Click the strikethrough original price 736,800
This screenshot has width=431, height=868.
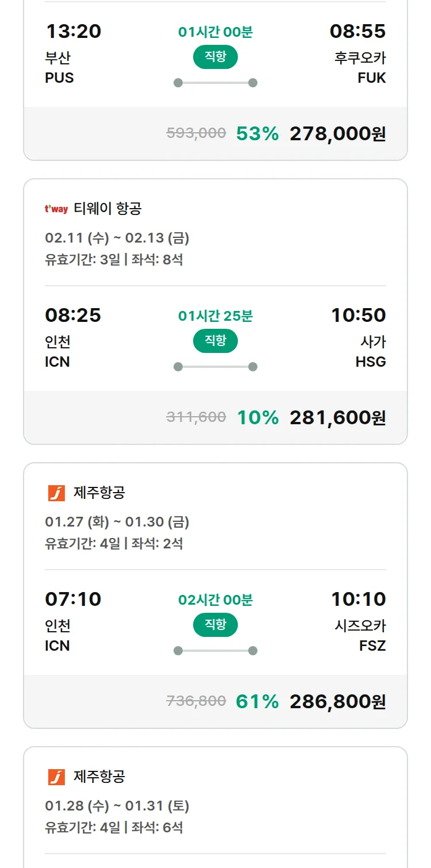[x=196, y=701]
